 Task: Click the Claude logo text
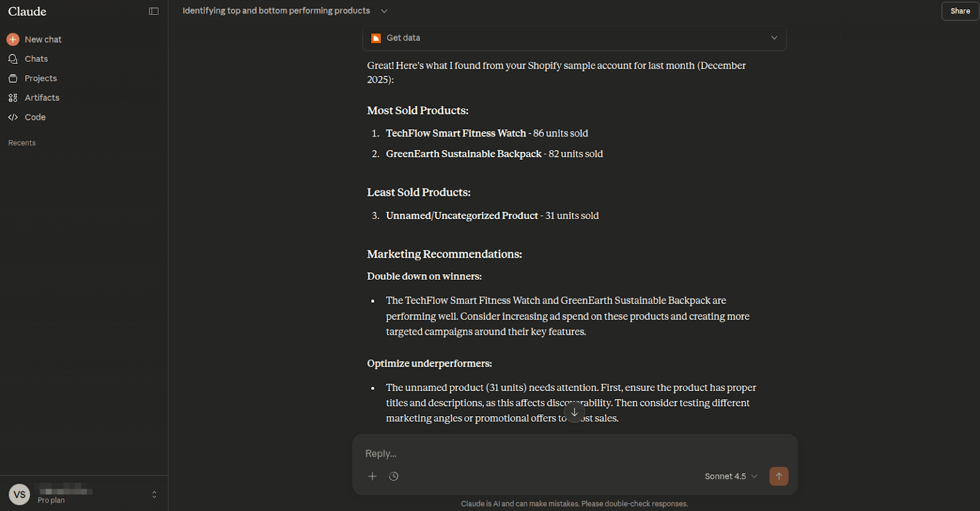pyautogui.click(x=28, y=12)
